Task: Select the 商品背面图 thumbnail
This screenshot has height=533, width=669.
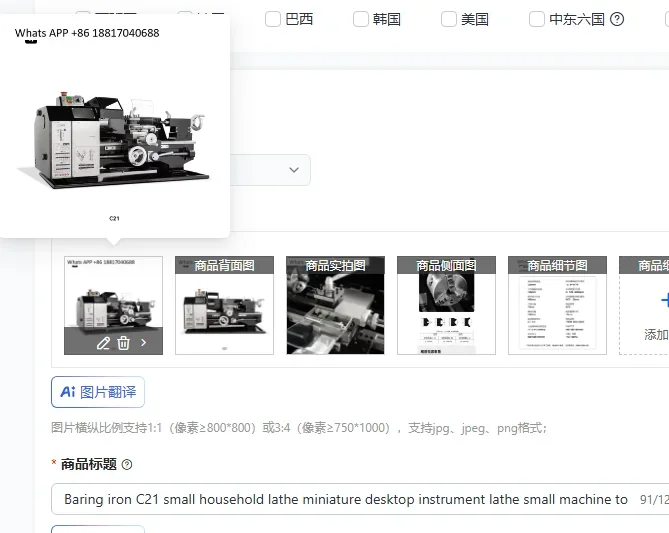Action: click(224, 305)
